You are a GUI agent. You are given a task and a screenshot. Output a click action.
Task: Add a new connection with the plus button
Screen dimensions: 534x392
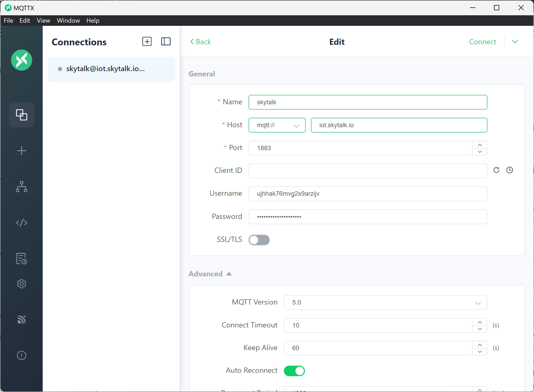[x=147, y=41]
